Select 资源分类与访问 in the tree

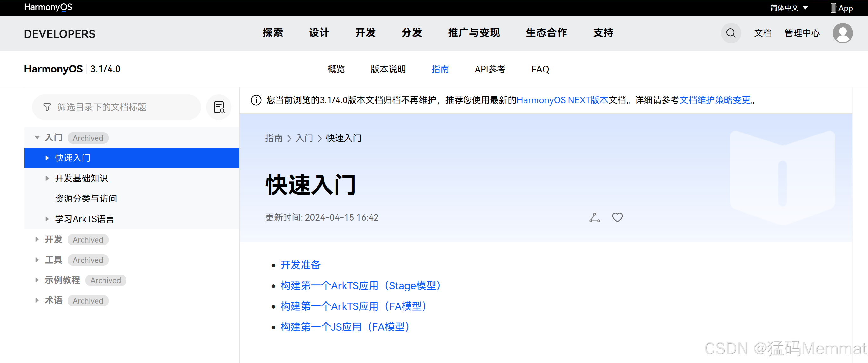pyautogui.click(x=86, y=199)
